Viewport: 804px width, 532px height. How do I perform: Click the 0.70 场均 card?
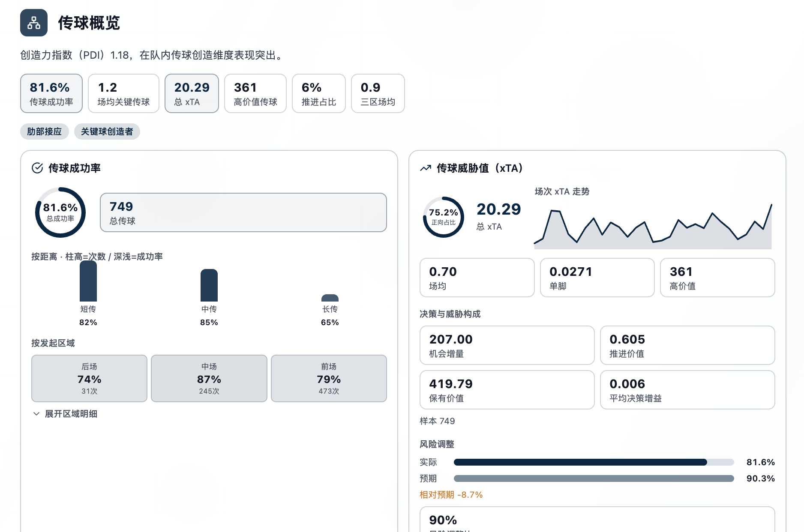[477, 278]
